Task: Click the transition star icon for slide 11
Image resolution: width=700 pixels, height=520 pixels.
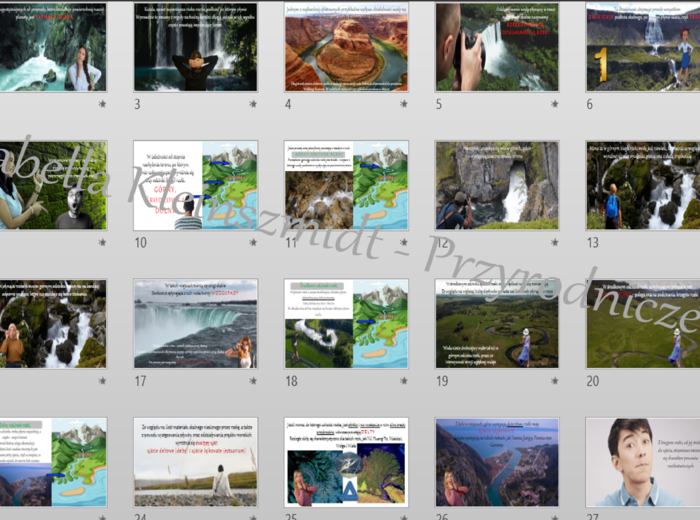Action: [404, 242]
